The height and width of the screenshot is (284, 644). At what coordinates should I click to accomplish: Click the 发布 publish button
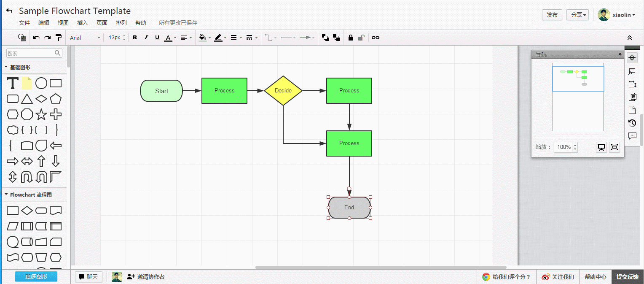(552, 15)
